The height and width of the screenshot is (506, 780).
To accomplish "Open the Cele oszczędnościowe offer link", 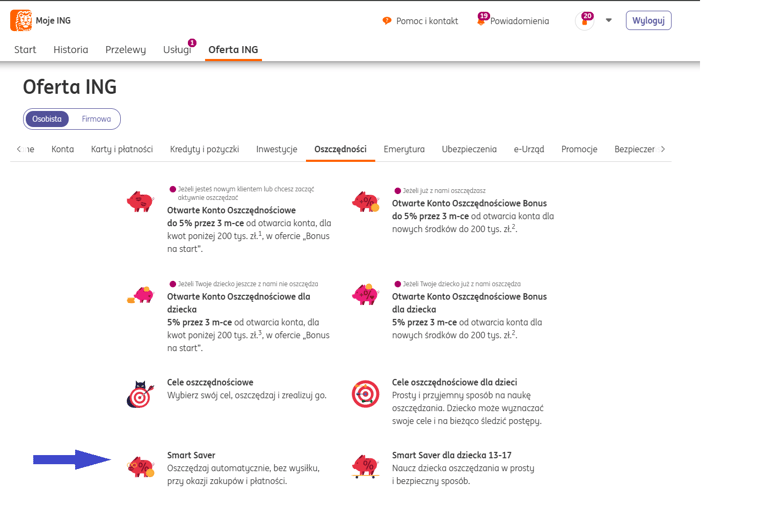I will [x=210, y=383].
